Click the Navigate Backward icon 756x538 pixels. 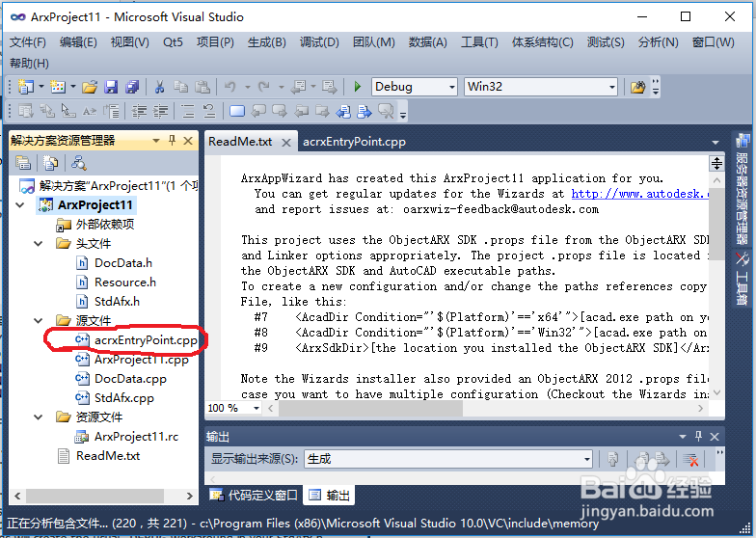[299, 87]
